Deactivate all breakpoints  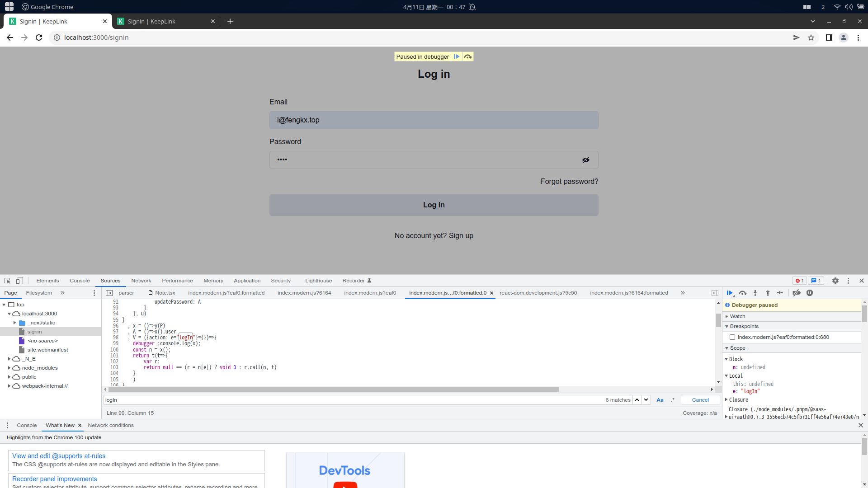click(797, 293)
